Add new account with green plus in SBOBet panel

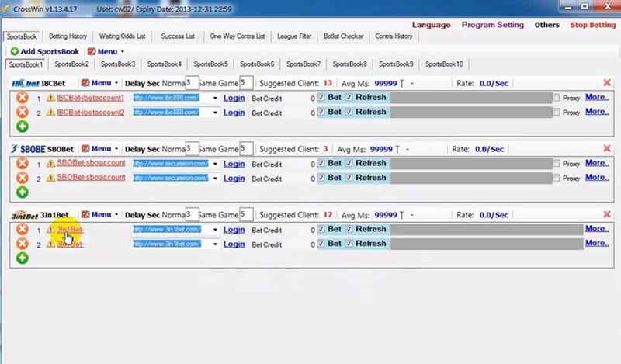pyautogui.click(x=23, y=192)
